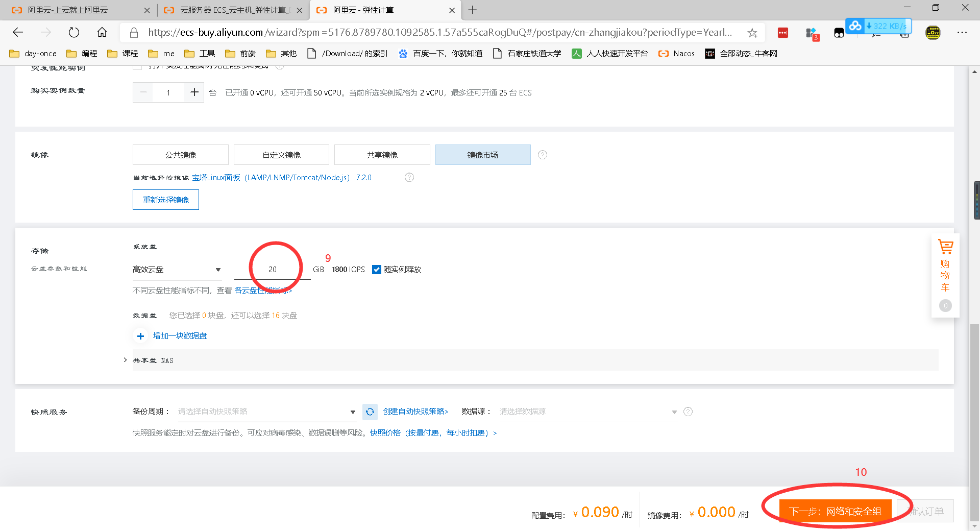
Task: Open 快照价格 pricing link
Action: point(433,433)
